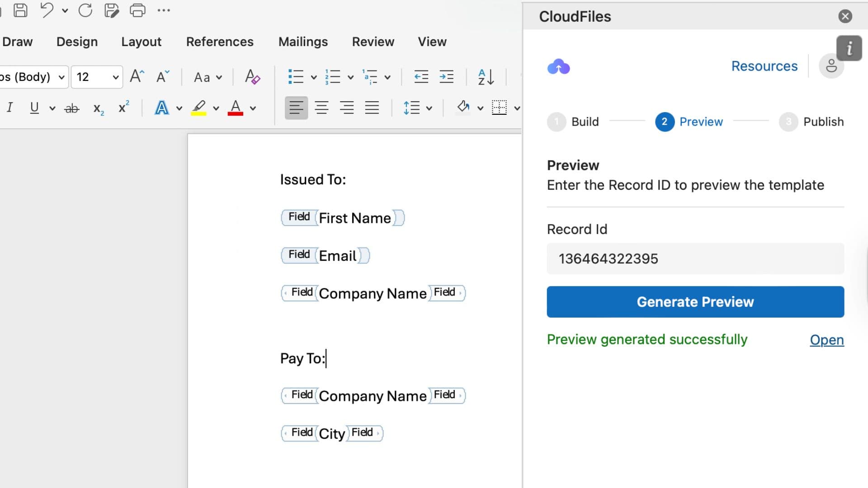
Task: Toggle Justify paragraph alignment
Action: click(x=372, y=108)
